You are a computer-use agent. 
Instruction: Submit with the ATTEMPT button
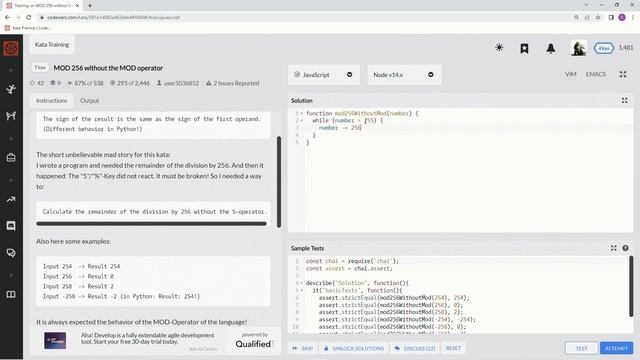(x=616, y=348)
